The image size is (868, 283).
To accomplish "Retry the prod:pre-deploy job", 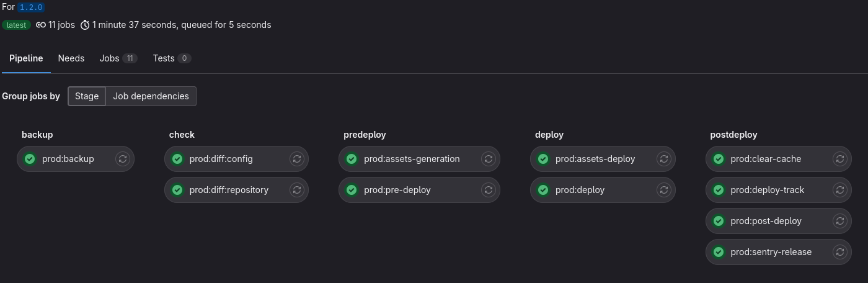I will (x=489, y=190).
